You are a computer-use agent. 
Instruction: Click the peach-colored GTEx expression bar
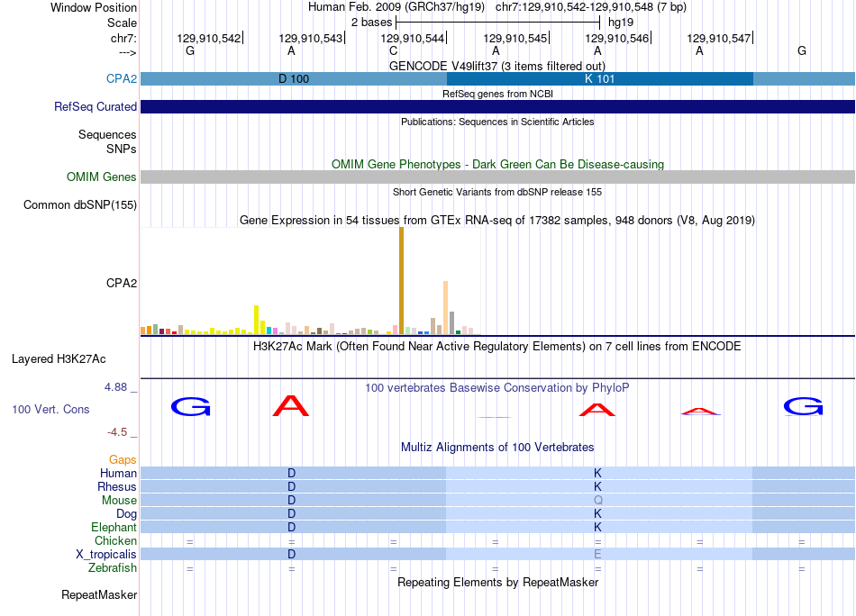445,307
